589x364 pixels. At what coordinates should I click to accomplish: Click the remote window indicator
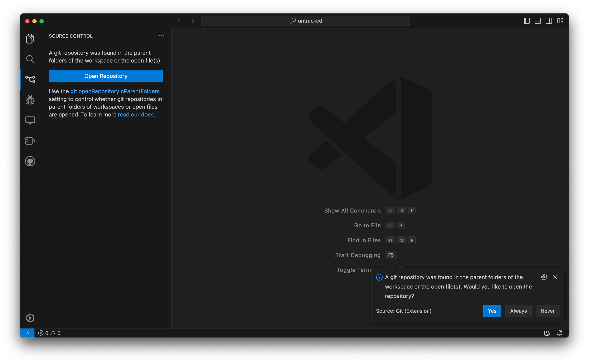pos(27,333)
